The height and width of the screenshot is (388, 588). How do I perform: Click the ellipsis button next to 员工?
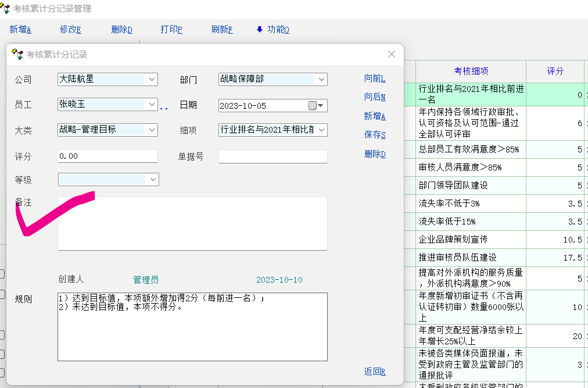click(164, 108)
